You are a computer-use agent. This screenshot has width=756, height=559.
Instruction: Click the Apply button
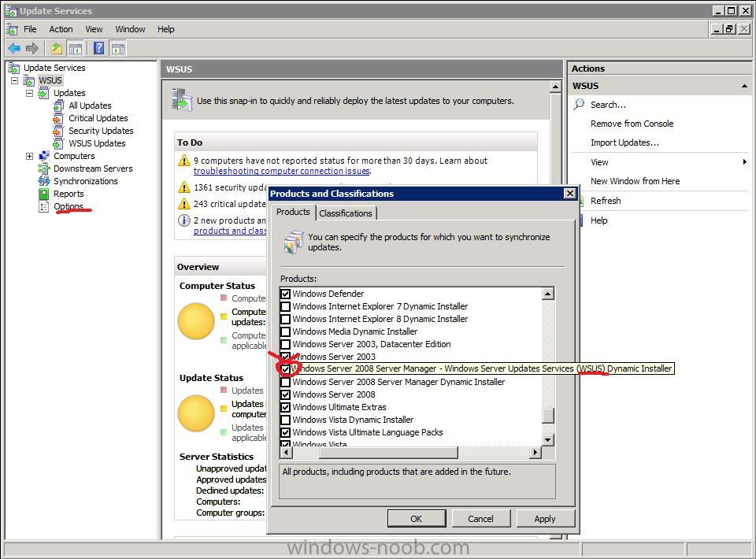pos(545,519)
